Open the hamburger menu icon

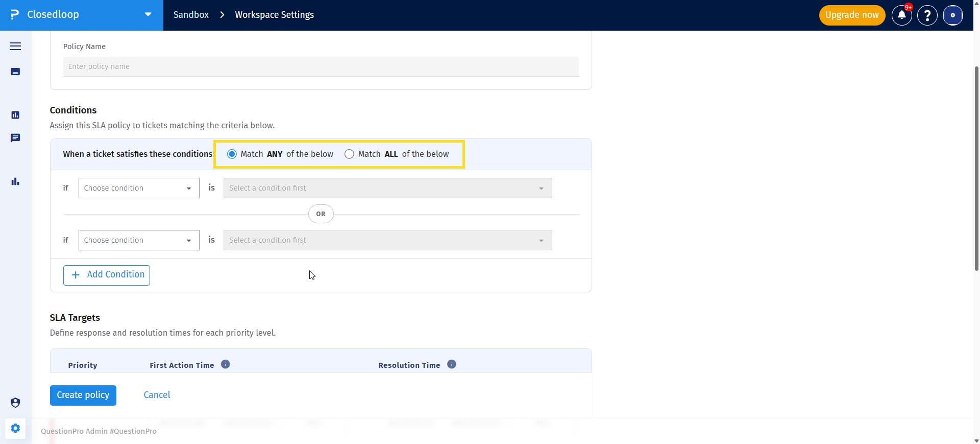[x=15, y=46]
